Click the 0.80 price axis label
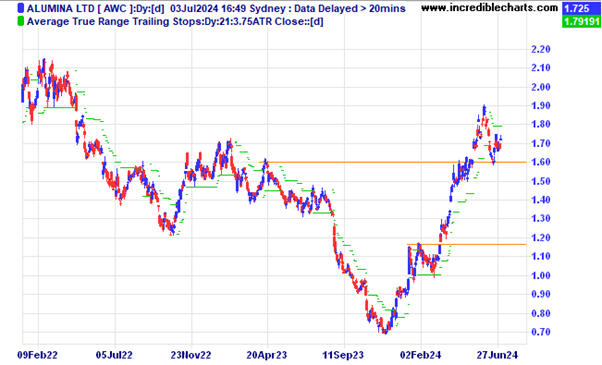602x365 pixels. click(541, 313)
